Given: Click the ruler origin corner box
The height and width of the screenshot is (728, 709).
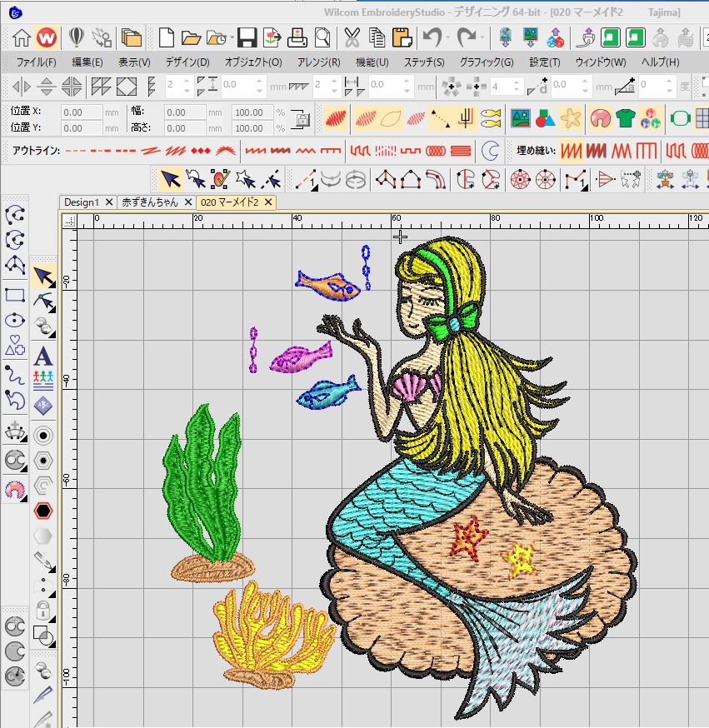Looking at the screenshot, I should click(x=70, y=221).
